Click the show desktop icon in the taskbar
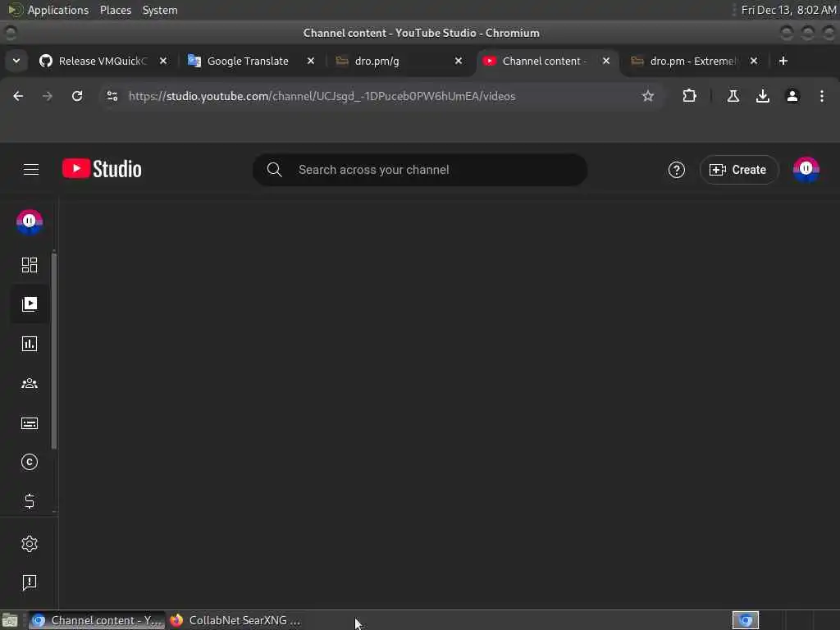Image resolution: width=840 pixels, height=630 pixels. (x=10, y=620)
